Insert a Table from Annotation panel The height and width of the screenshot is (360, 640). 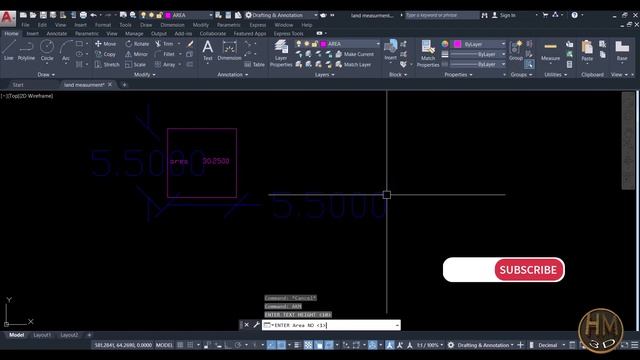(255, 64)
